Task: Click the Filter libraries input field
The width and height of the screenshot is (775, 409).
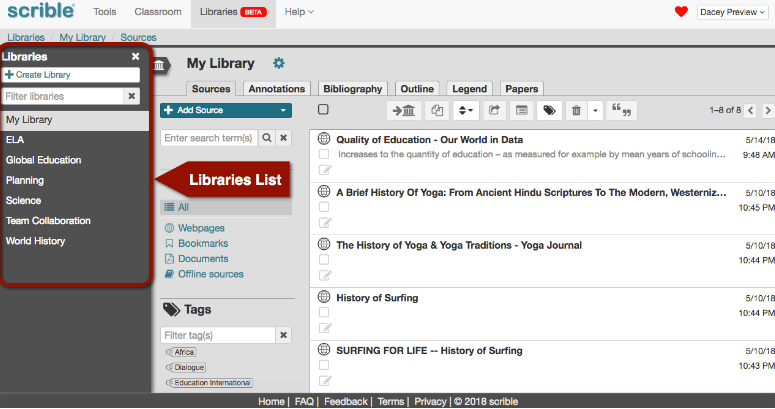Action: click(x=63, y=96)
